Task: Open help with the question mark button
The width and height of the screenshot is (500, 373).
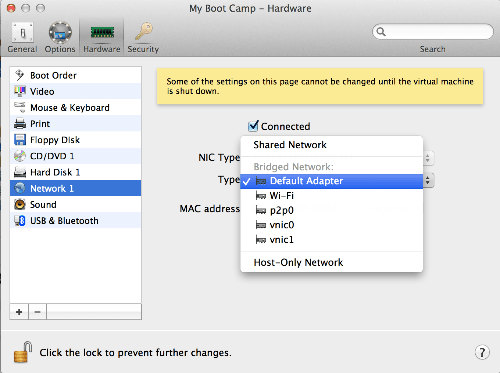Action: pos(482,352)
